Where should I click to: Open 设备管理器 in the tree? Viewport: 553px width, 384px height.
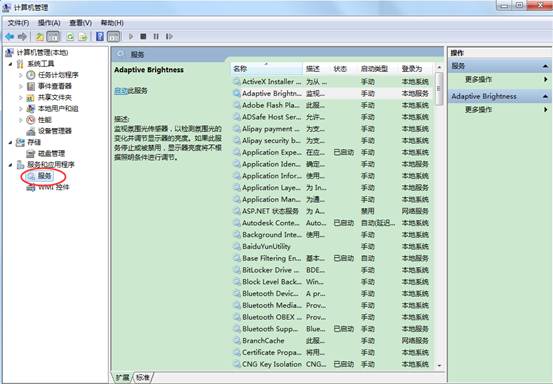point(55,131)
